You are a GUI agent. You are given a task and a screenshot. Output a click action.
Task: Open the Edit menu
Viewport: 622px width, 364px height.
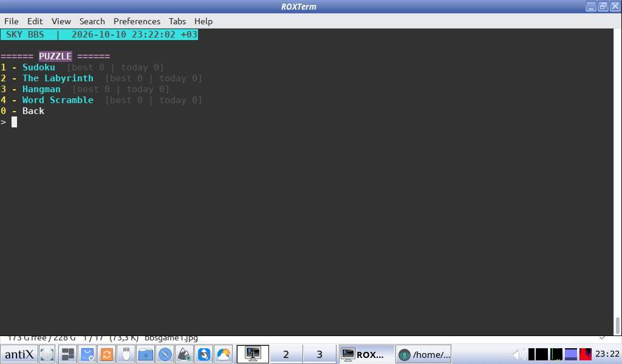point(35,21)
